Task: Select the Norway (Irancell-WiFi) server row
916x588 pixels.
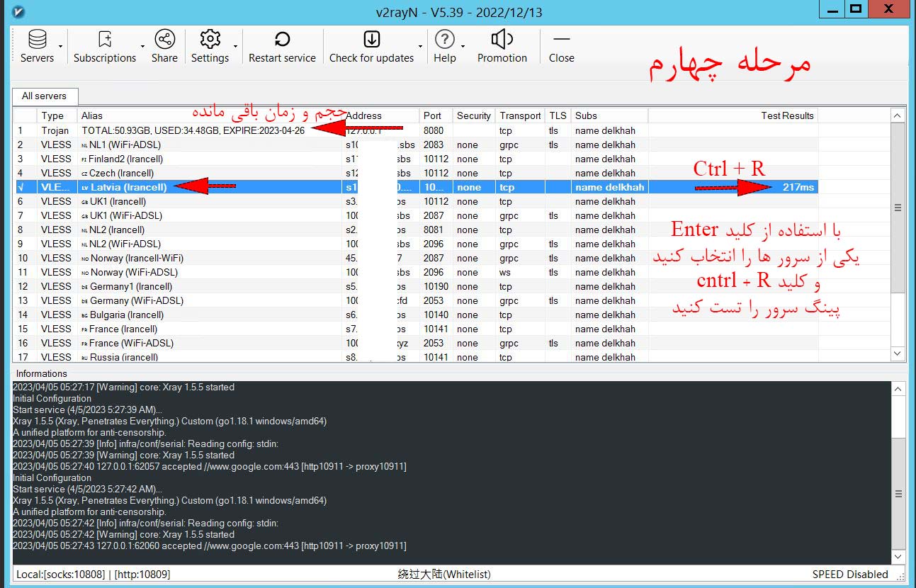Action: coord(416,258)
